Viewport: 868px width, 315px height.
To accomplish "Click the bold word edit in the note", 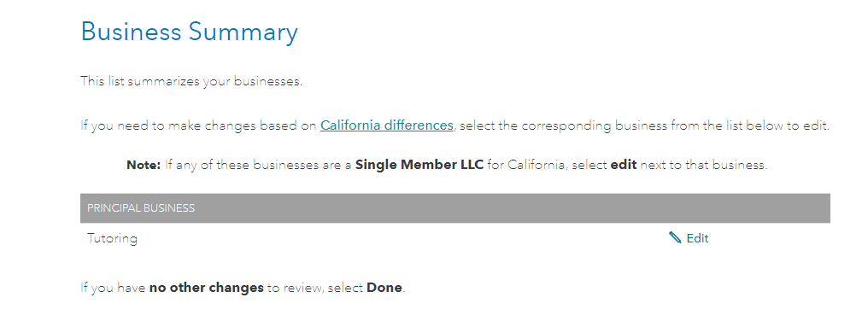I will [x=624, y=165].
